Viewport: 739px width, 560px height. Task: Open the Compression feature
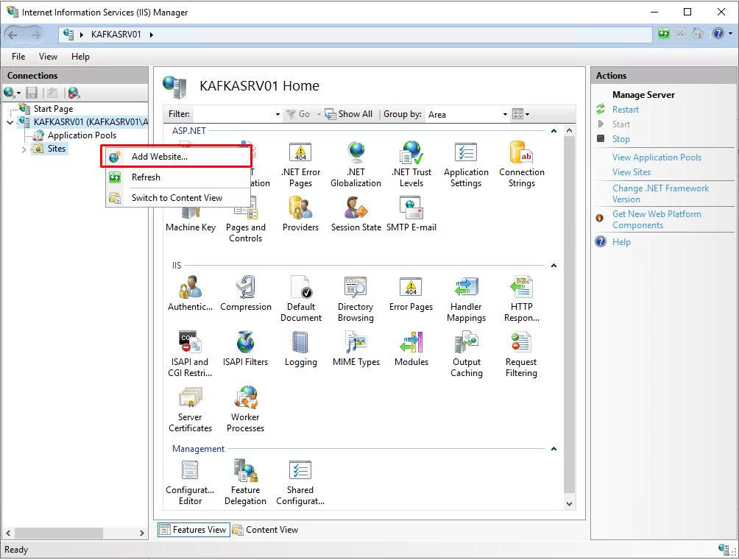(x=246, y=294)
